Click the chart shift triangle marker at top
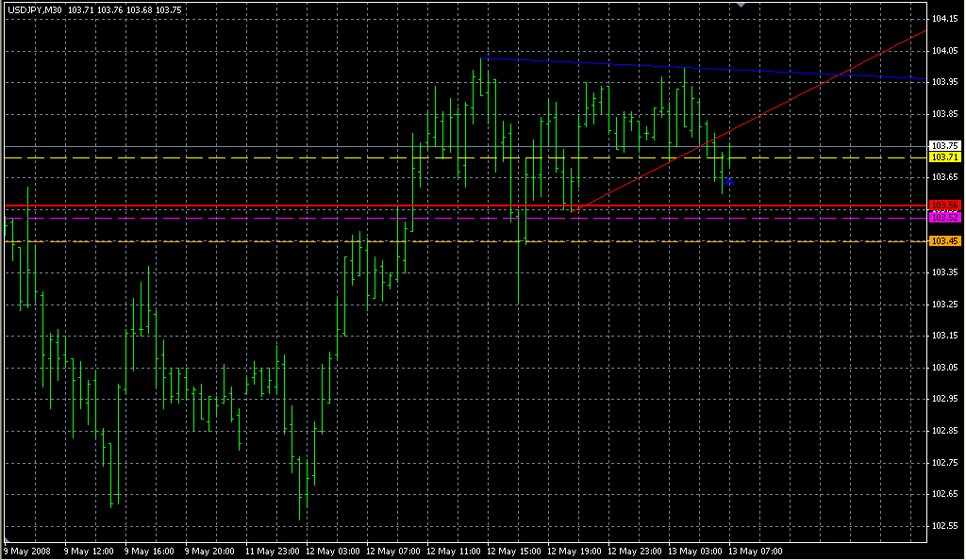The height and width of the screenshot is (560, 966). [x=741, y=6]
